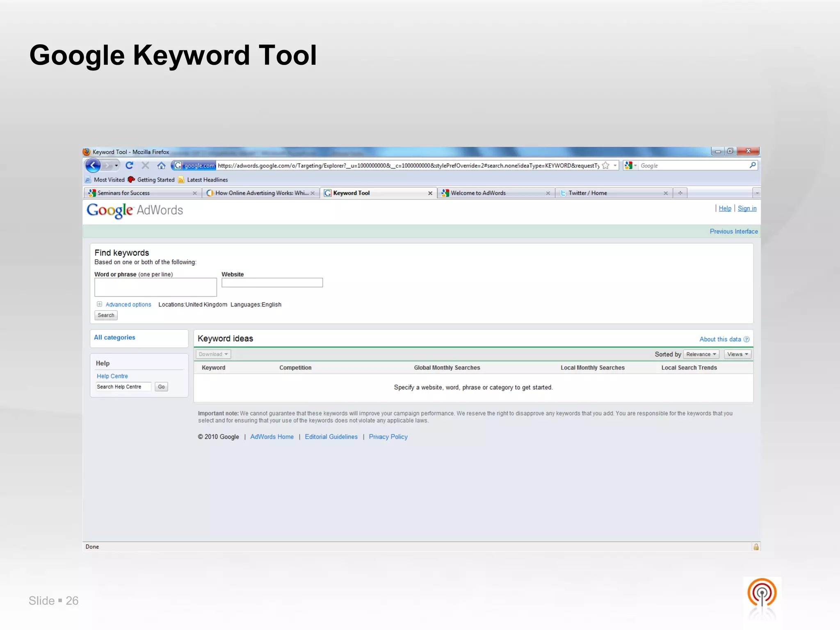
Task: Open the back/forward history dropdown arrow
Action: coord(116,165)
